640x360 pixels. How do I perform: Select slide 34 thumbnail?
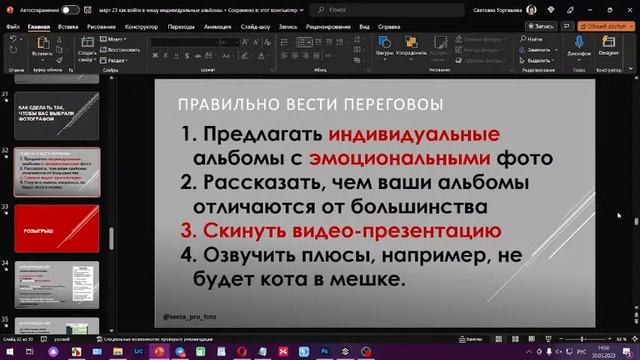pyautogui.click(x=56, y=285)
